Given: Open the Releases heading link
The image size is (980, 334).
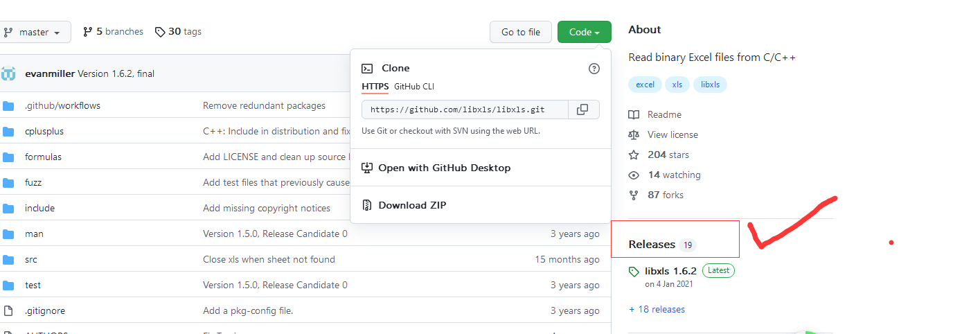Looking at the screenshot, I should tap(652, 245).
